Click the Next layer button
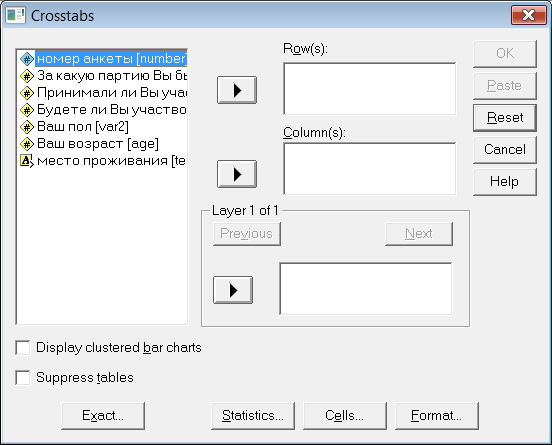 419,234
